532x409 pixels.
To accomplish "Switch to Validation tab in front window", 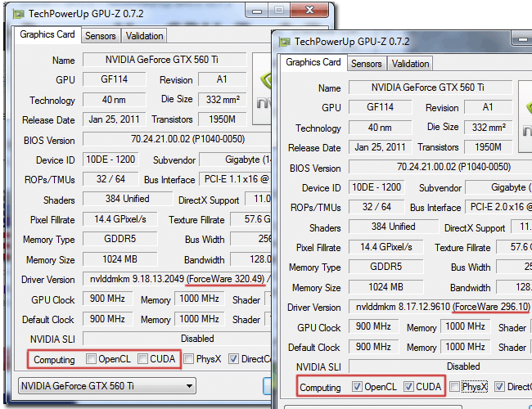I will (410, 64).
